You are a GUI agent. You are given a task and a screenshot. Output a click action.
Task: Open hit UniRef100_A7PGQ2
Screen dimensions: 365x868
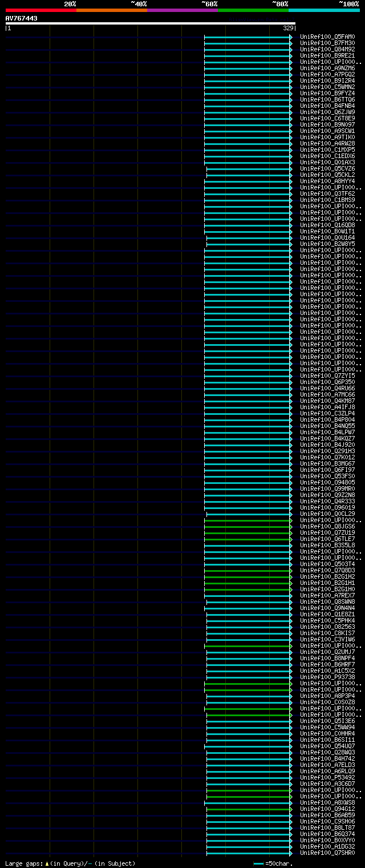click(x=327, y=75)
